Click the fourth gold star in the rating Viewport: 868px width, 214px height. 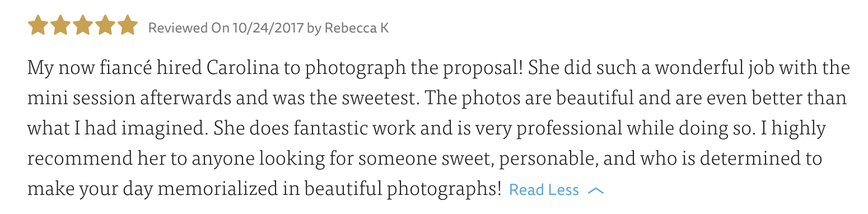[105, 26]
